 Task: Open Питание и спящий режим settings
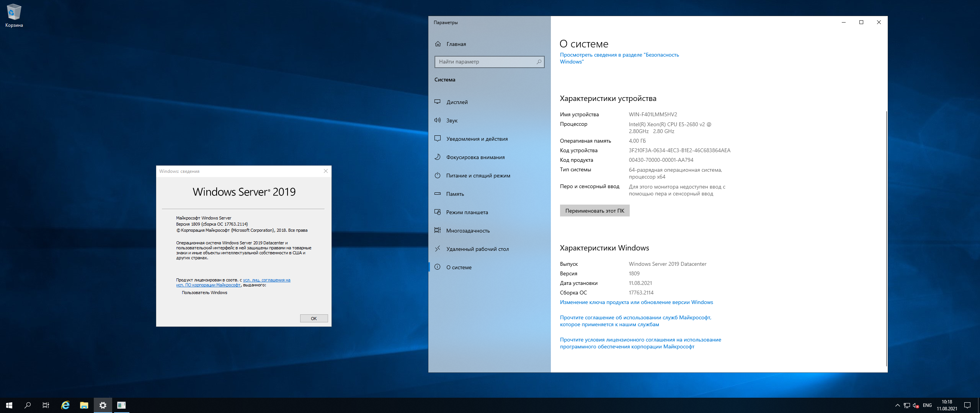pos(489,176)
